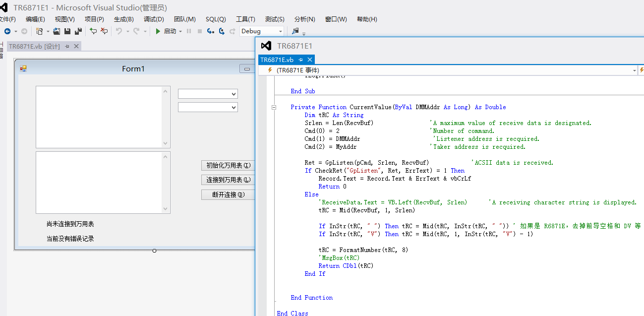Click the remove comment toolbar icon
The image size is (644, 316).
pos(104,31)
